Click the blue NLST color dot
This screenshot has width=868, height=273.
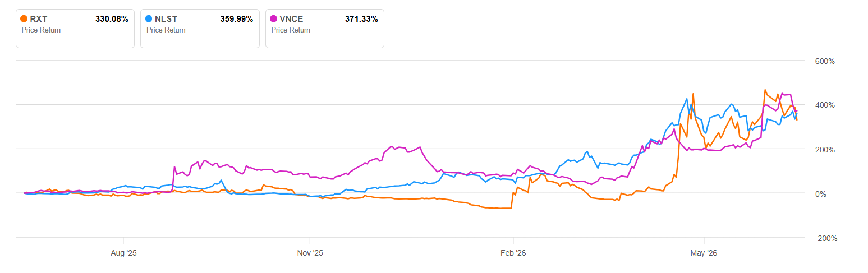pyautogui.click(x=149, y=18)
